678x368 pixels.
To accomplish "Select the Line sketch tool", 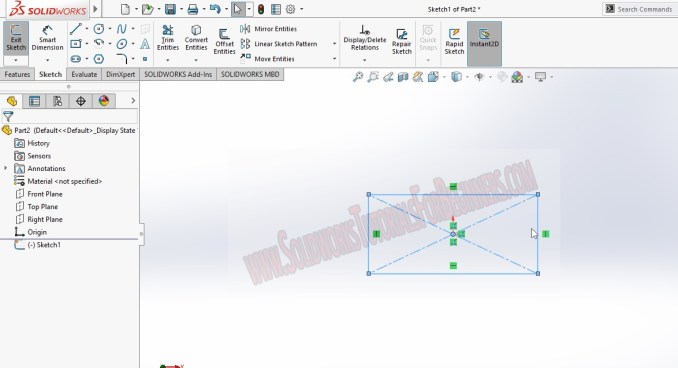I will [x=76, y=29].
